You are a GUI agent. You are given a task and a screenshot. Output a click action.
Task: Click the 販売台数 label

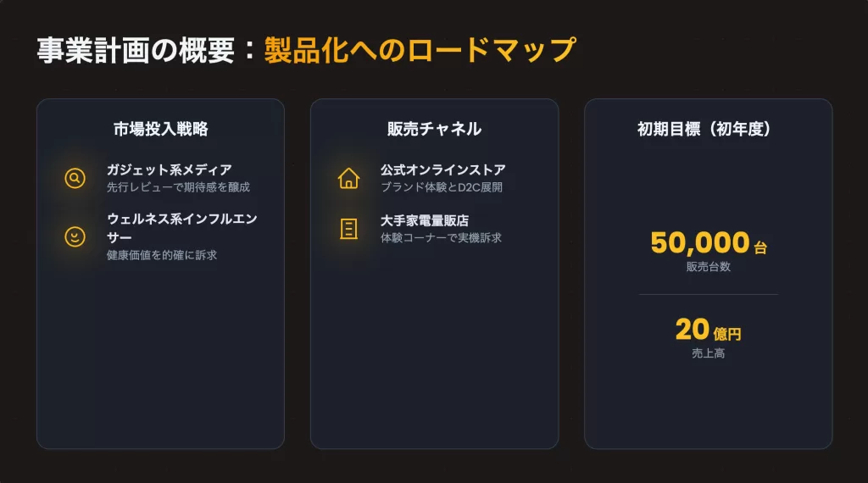[708, 267]
